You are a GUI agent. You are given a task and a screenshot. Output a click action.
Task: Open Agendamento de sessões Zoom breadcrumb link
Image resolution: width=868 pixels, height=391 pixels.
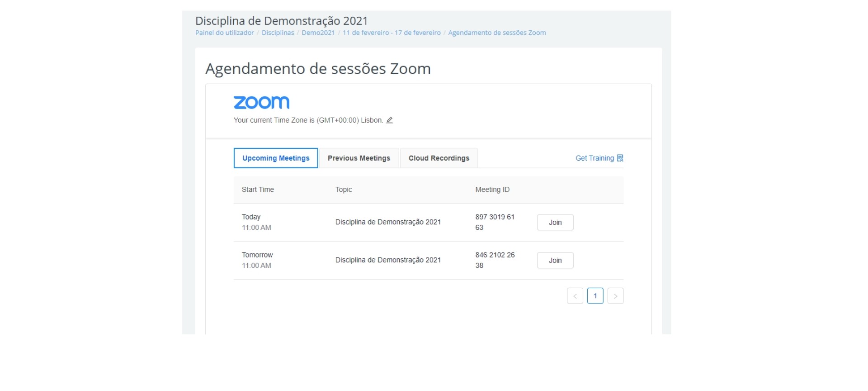[x=497, y=33]
